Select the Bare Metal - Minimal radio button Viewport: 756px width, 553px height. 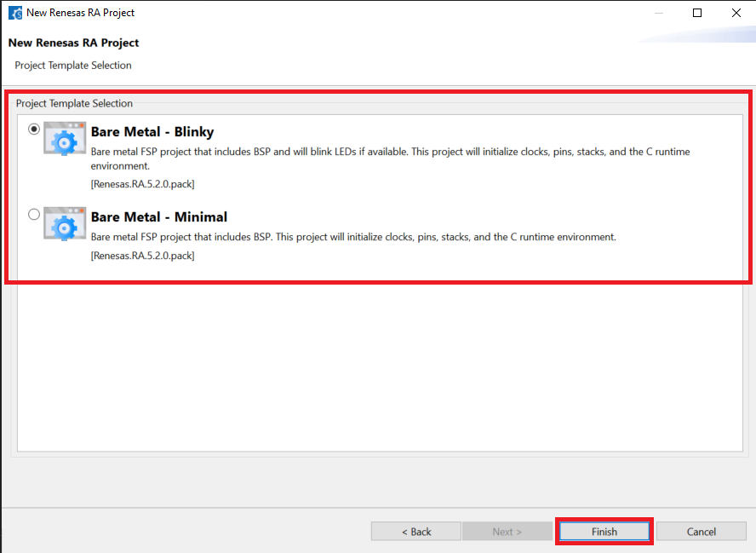coord(34,215)
